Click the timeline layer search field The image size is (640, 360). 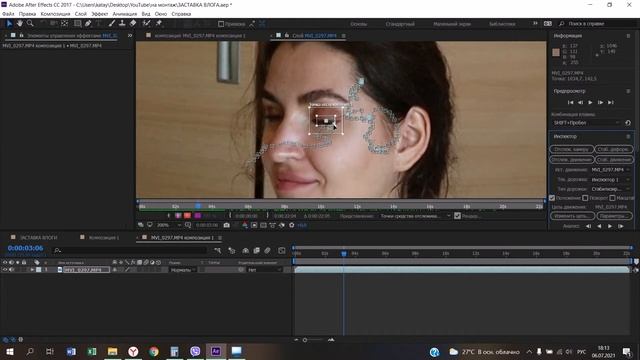(131, 250)
